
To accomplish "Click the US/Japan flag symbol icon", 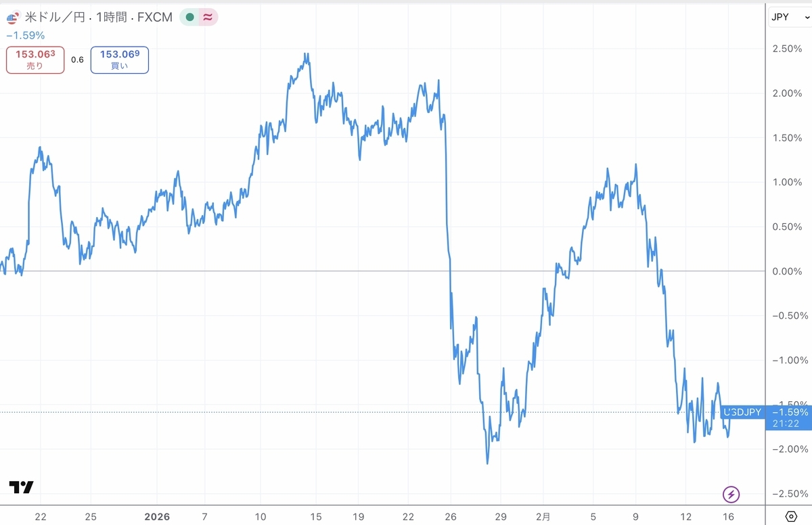I will pyautogui.click(x=12, y=18).
